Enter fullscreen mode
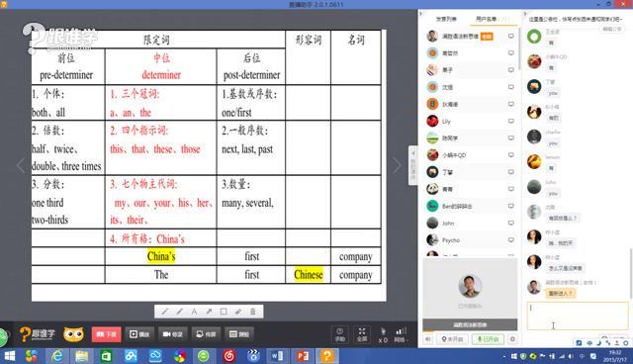 point(362,334)
